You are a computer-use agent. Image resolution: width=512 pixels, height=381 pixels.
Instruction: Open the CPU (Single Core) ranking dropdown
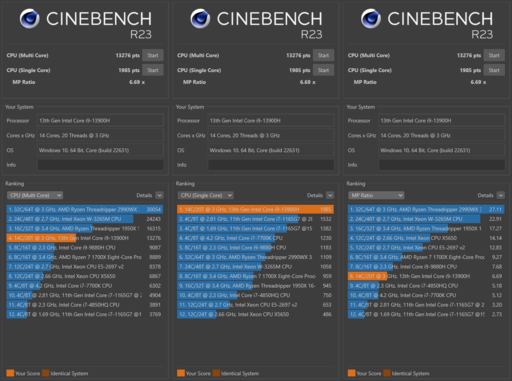coord(205,195)
